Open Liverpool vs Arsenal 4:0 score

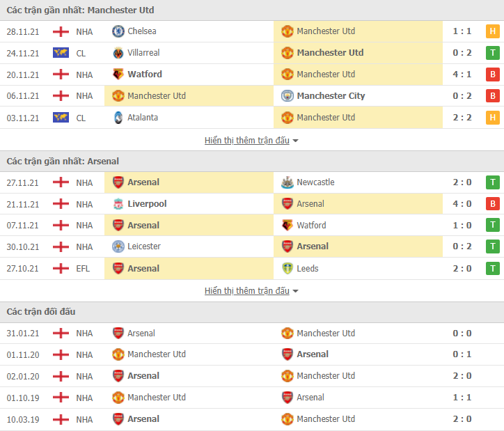click(x=462, y=204)
